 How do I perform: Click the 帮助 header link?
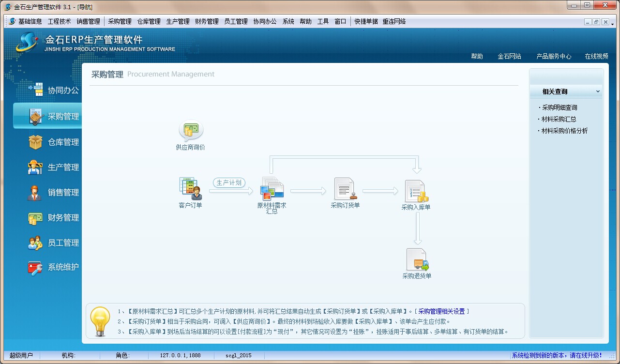pos(477,56)
